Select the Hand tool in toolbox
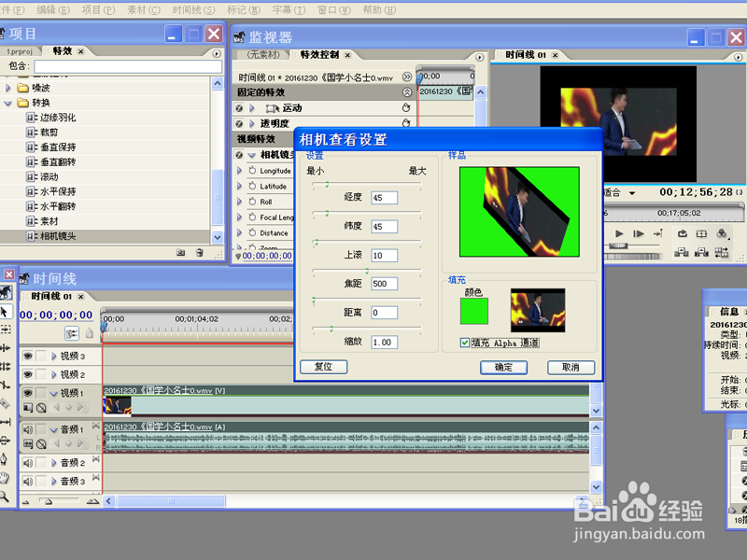Viewport: 747px width, 560px height. point(5,478)
